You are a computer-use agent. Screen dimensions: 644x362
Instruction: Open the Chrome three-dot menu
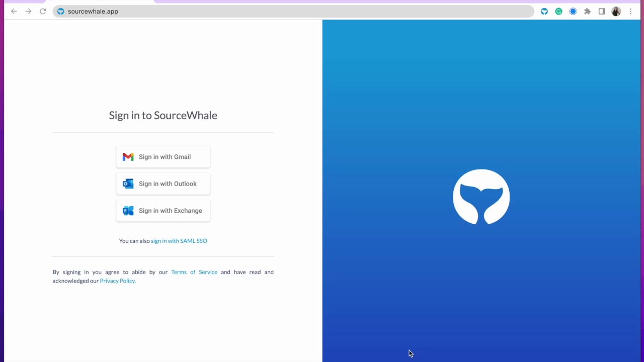point(630,11)
